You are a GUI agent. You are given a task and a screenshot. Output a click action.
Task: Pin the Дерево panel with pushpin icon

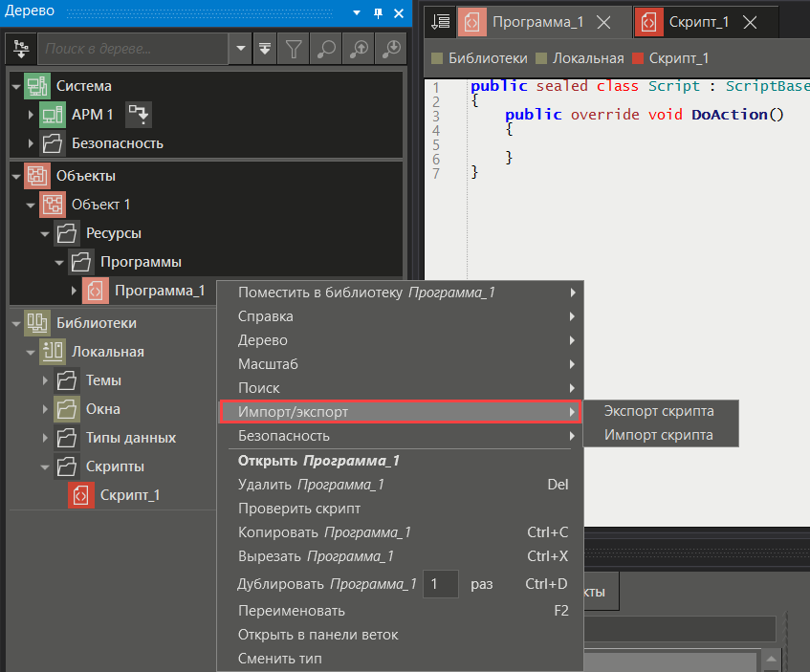pos(378,11)
